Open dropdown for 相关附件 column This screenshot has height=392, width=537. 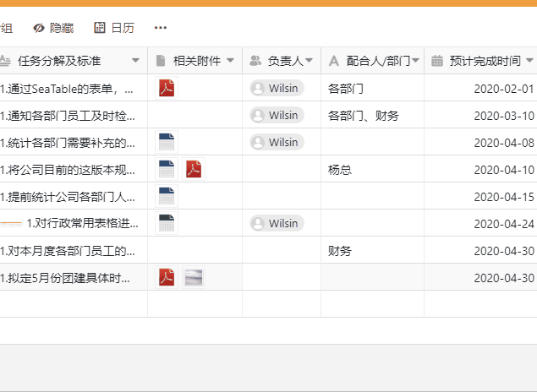click(x=231, y=61)
